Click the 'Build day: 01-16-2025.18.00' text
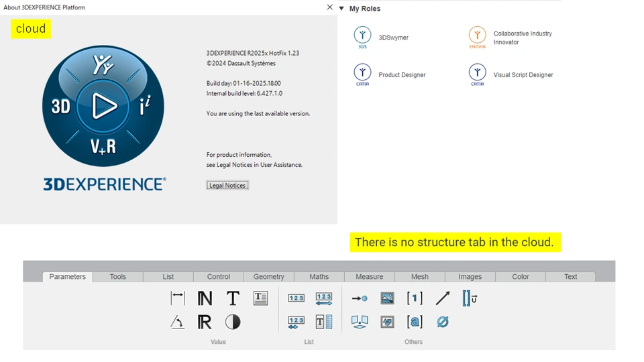The height and width of the screenshot is (362, 644). [244, 83]
